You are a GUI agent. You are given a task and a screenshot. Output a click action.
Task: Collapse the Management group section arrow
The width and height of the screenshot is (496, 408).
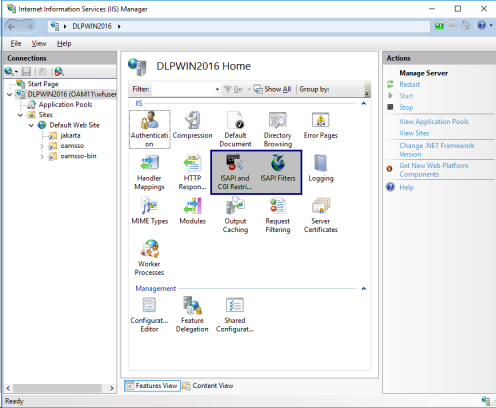coord(364,289)
